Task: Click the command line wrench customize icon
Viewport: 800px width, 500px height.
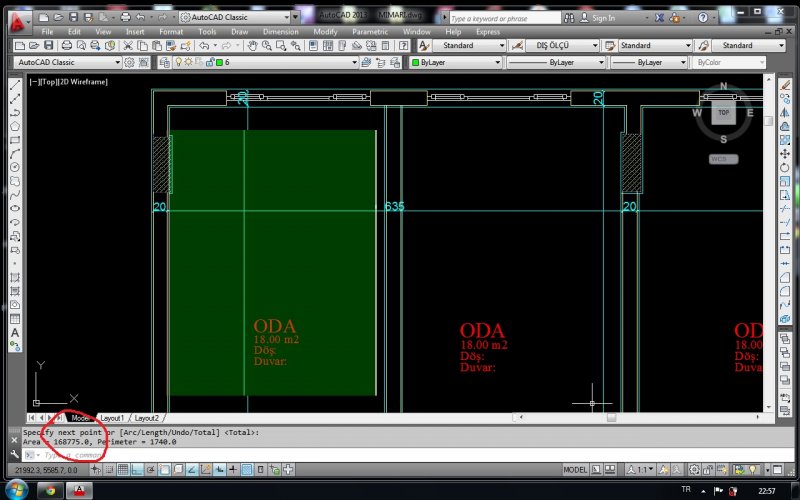Action: (14, 454)
